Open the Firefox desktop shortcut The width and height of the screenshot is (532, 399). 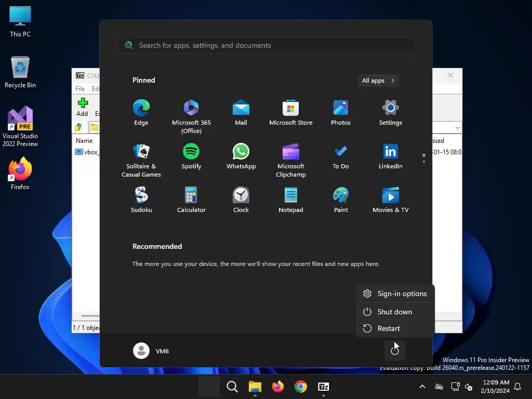pos(20,174)
